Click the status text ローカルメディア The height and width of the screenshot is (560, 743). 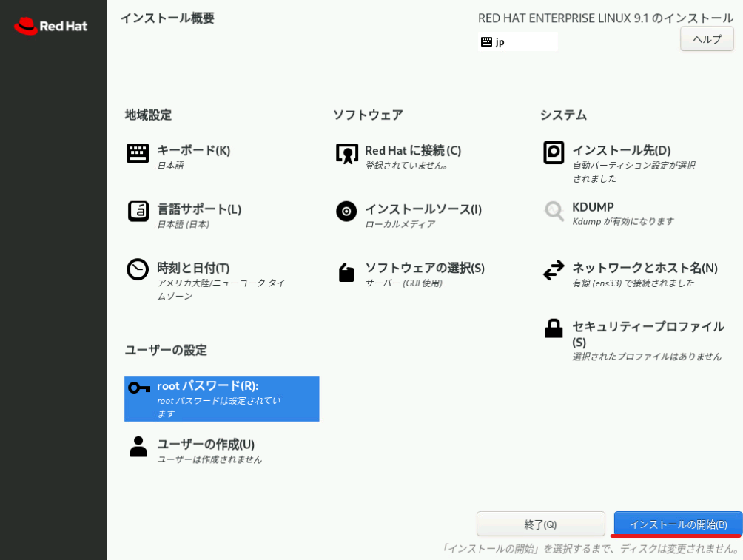pos(400,224)
